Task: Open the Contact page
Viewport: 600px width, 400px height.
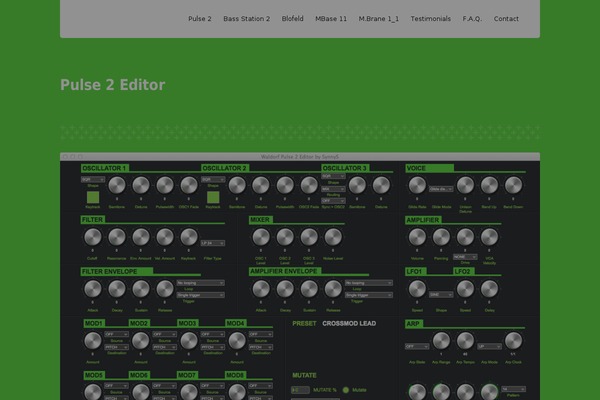Action: click(x=506, y=19)
